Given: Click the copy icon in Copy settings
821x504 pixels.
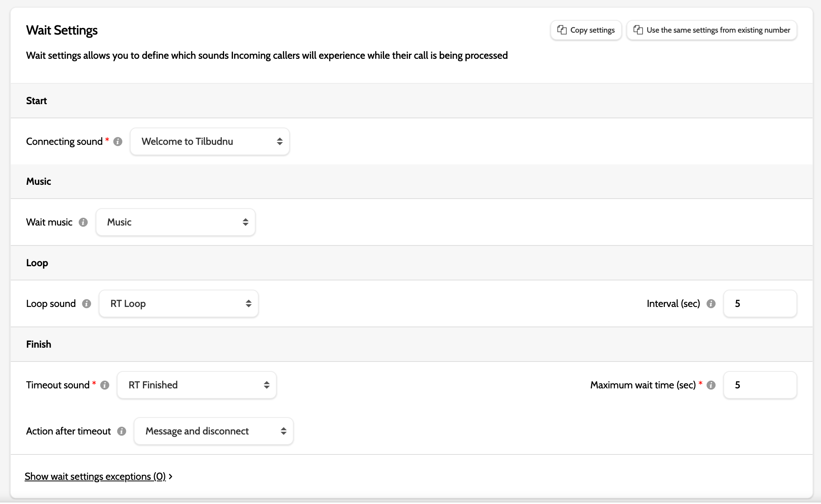Looking at the screenshot, I should (x=562, y=30).
